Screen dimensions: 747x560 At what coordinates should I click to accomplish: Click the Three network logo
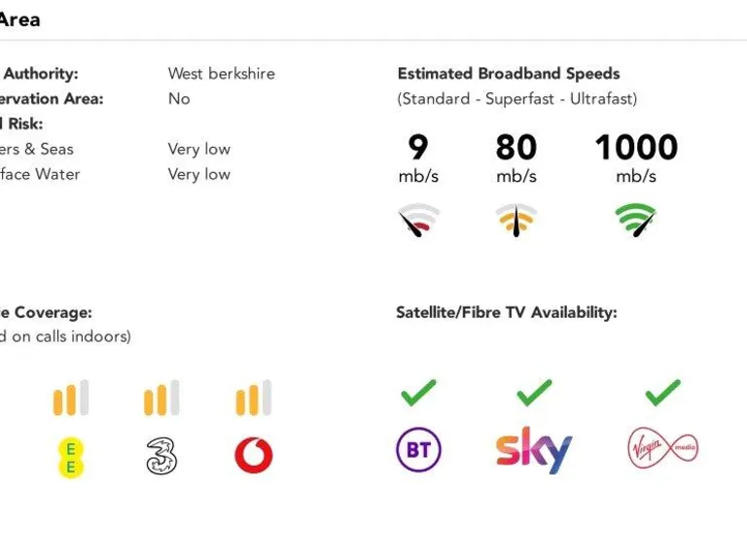pos(161,456)
